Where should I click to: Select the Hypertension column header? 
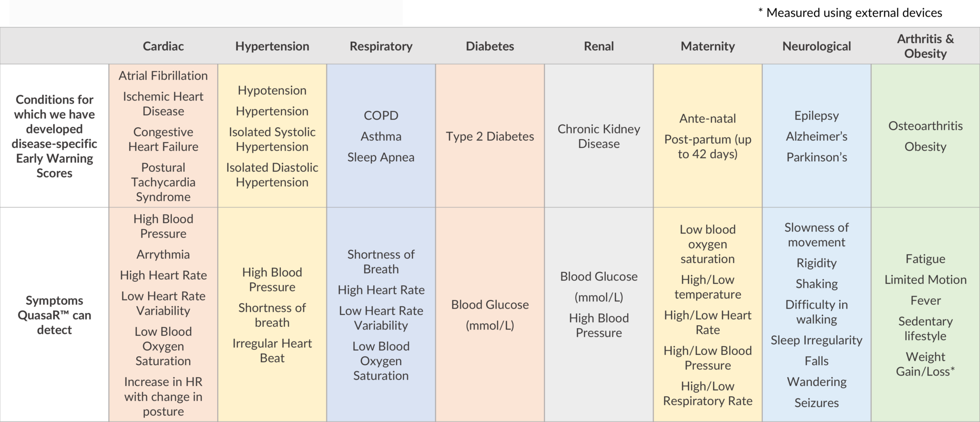(x=272, y=46)
